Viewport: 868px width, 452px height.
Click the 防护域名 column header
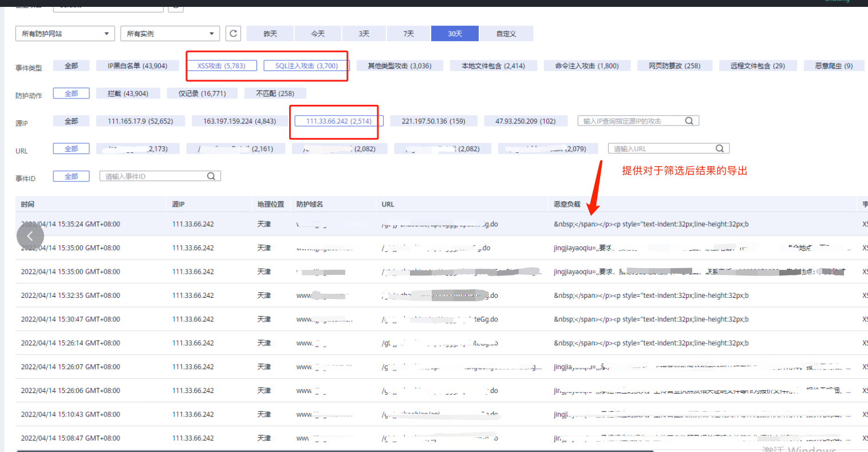point(310,204)
